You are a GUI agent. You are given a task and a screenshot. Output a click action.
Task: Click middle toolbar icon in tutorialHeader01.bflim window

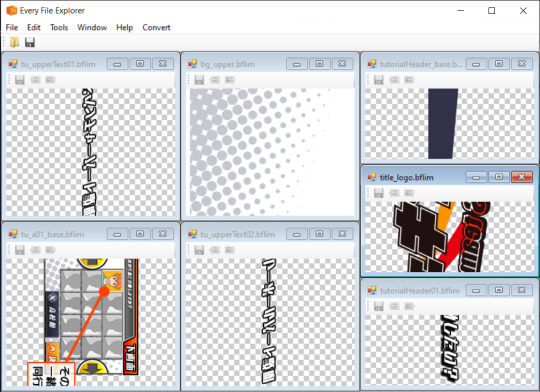click(394, 306)
